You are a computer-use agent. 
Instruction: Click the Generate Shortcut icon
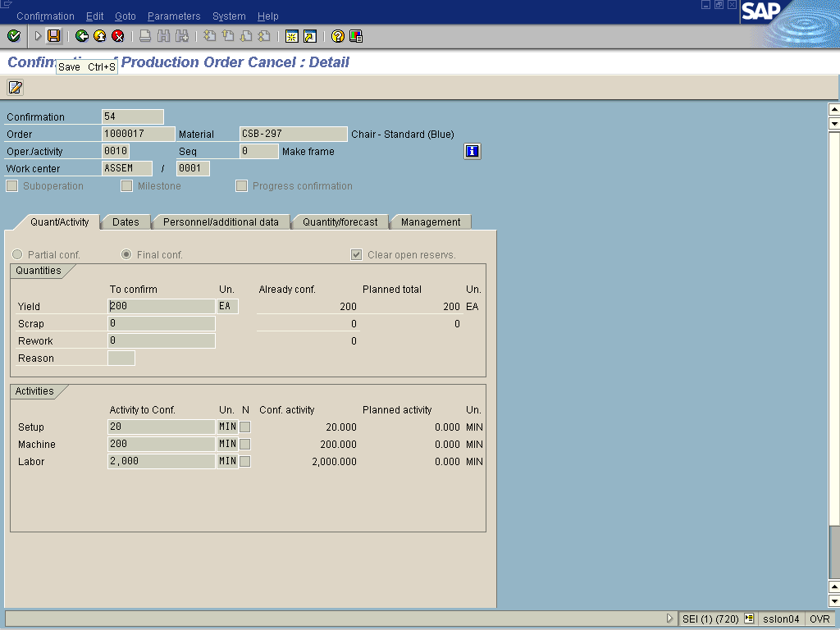(309, 36)
